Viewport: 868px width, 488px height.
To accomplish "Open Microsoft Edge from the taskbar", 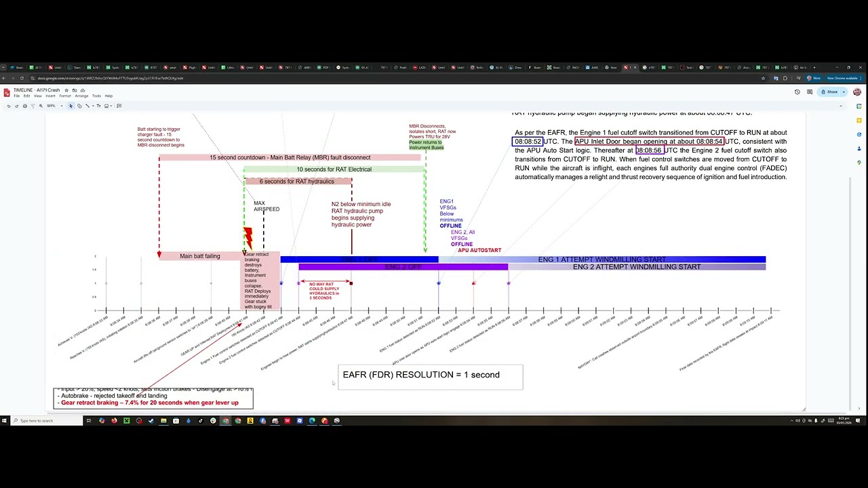I will (x=312, y=420).
